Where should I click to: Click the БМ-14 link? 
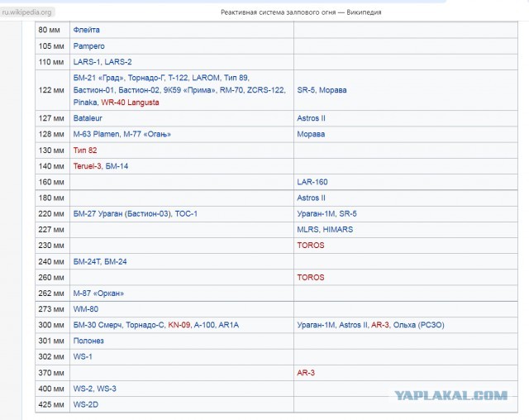117,166
